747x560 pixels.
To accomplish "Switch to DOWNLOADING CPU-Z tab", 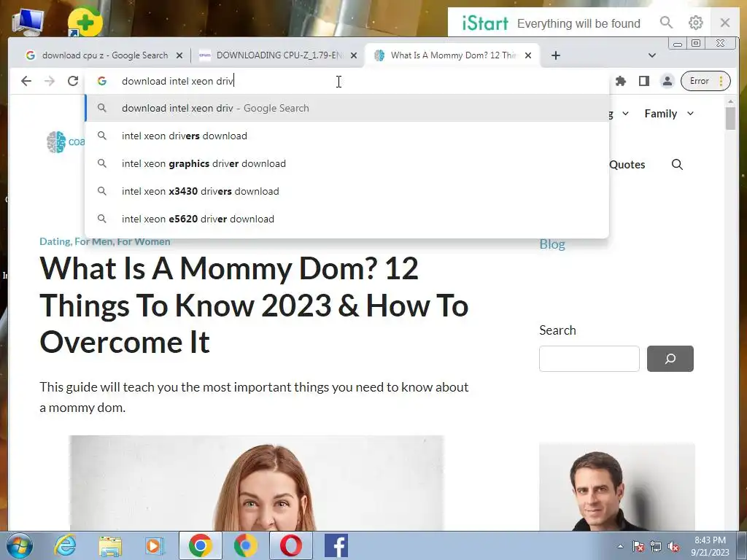I will [x=277, y=55].
